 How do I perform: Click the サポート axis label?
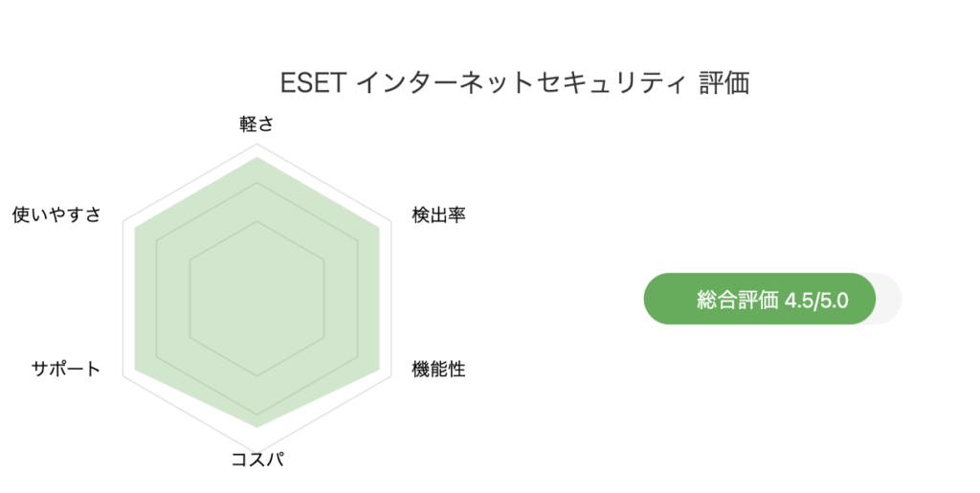[66, 369]
